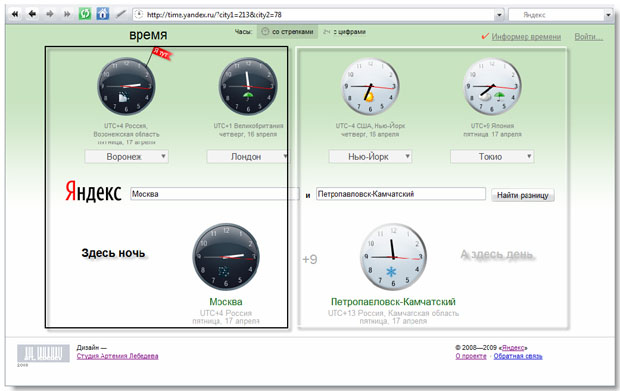Screen dimensions: 620x391
Task: Open the 'О проекте' link
Action: pyautogui.click(x=471, y=356)
